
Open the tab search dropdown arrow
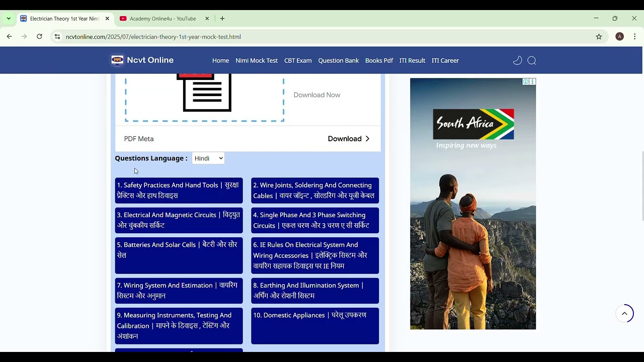pyautogui.click(x=9, y=19)
